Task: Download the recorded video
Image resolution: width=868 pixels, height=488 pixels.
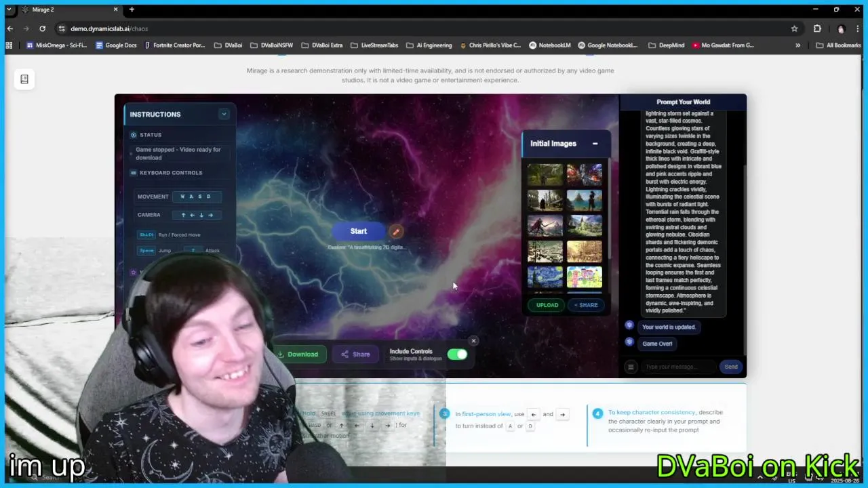Action: tap(299, 354)
